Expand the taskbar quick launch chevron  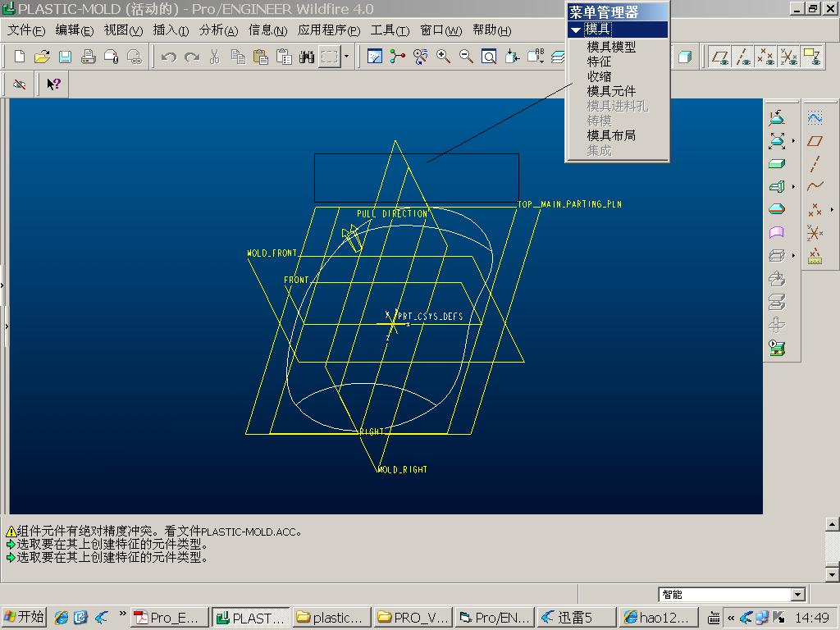click(123, 614)
